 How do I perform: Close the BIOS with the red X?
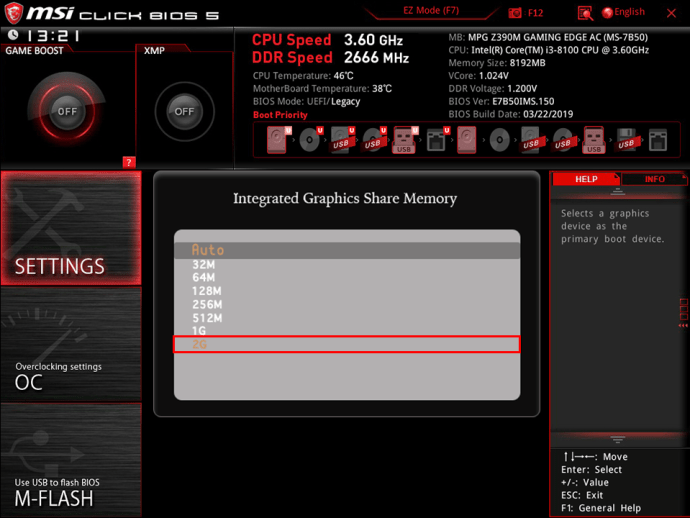(x=671, y=13)
